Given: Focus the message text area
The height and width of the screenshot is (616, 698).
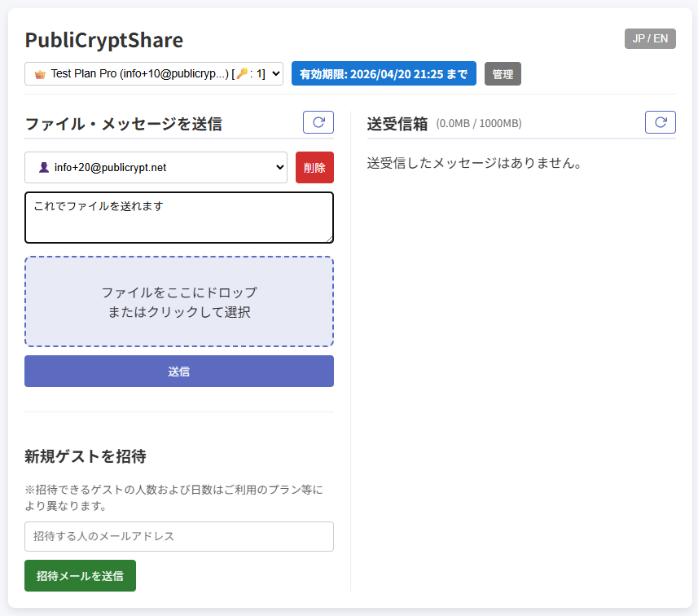Looking at the screenshot, I should point(179,218).
